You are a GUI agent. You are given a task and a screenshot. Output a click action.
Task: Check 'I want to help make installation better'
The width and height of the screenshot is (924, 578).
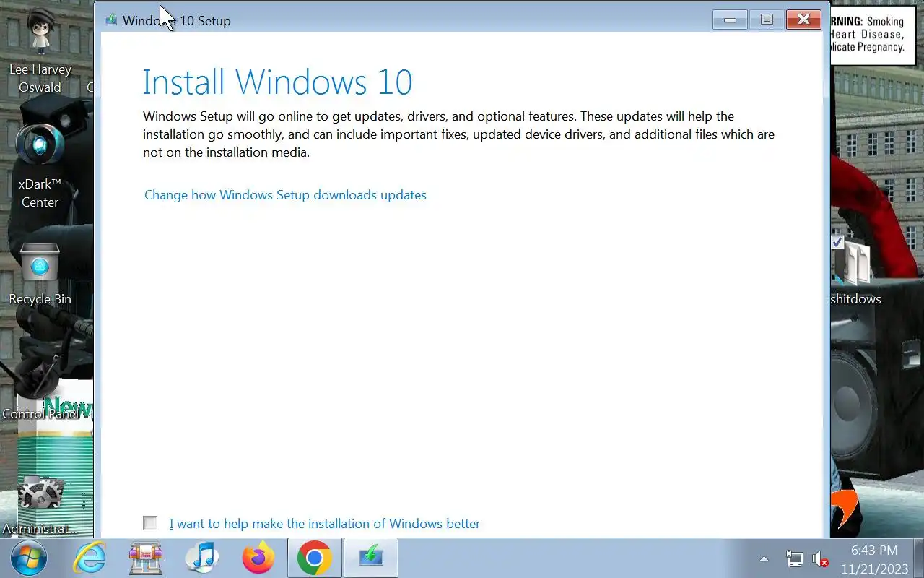[150, 523]
